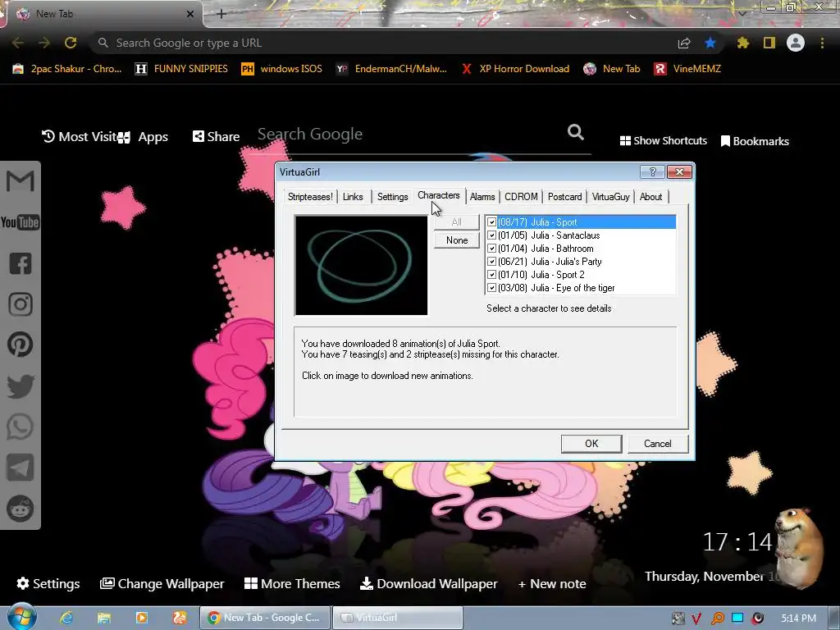Open Most Visited link

[x=80, y=137]
